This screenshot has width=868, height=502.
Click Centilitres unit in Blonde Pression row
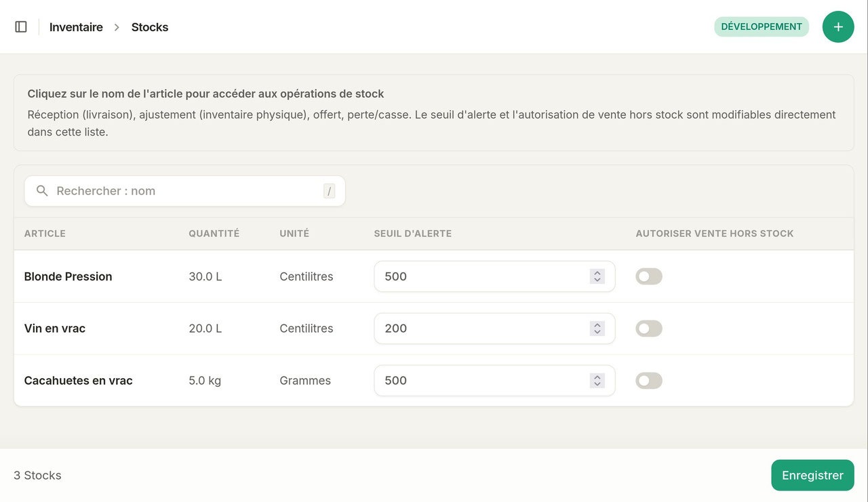(x=307, y=276)
